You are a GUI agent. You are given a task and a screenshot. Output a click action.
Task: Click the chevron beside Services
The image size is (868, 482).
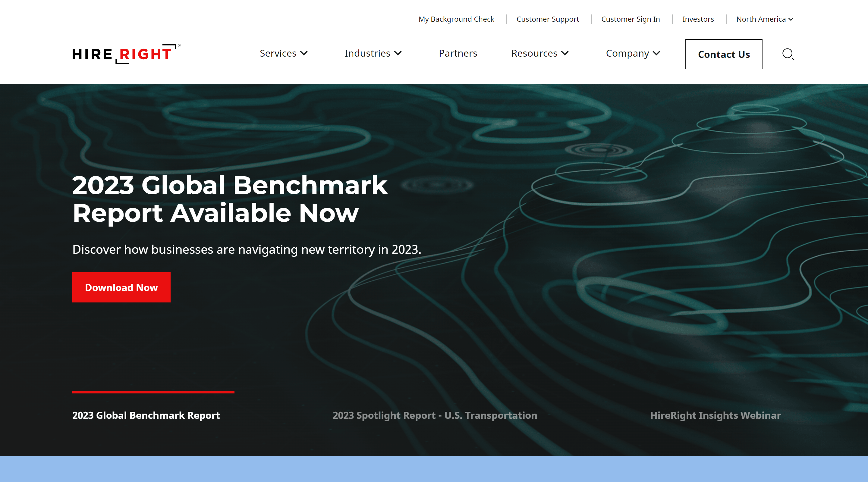tap(304, 53)
